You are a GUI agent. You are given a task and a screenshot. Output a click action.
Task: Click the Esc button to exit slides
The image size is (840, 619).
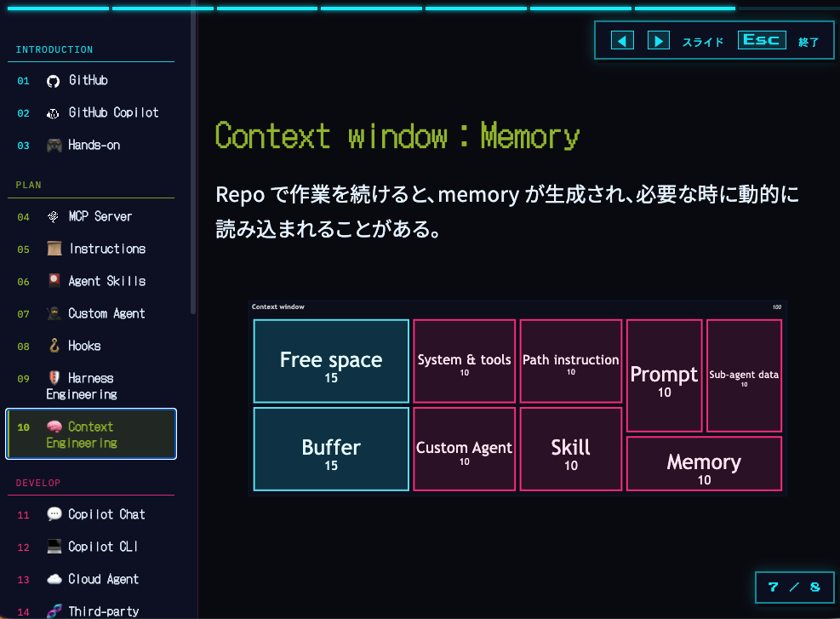[x=762, y=40]
